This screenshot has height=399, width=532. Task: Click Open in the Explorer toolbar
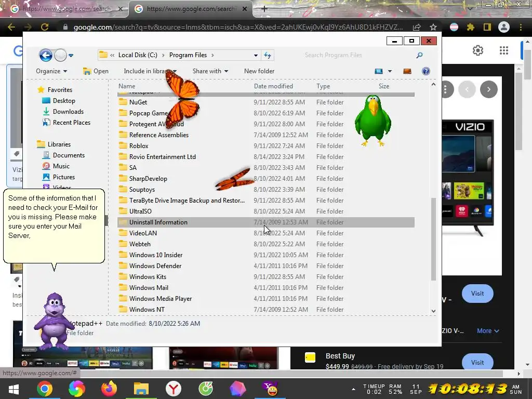tap(96, 71)
